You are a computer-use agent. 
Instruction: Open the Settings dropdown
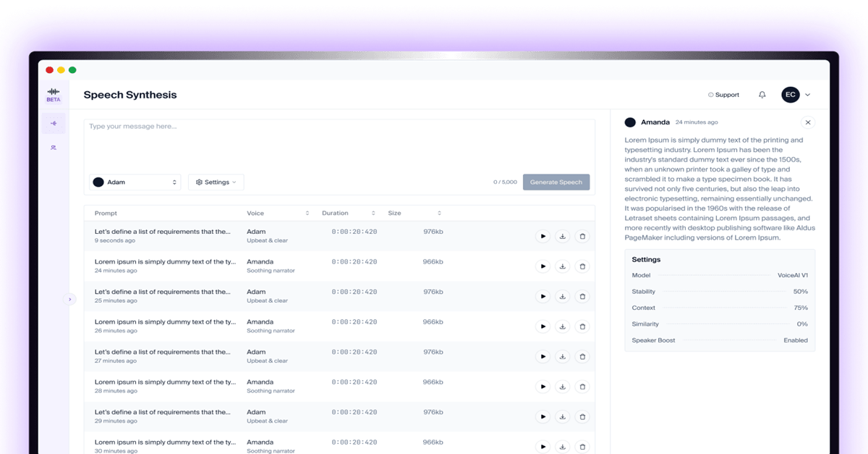click(216, 182)
